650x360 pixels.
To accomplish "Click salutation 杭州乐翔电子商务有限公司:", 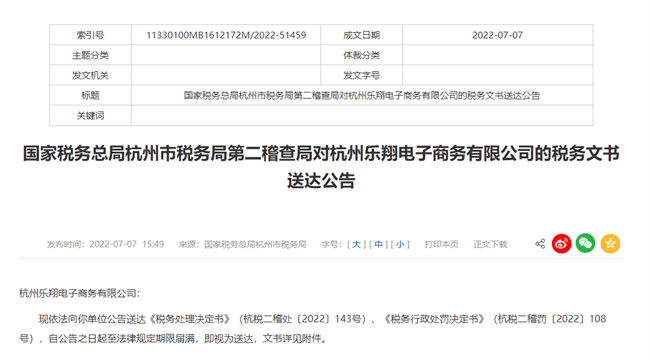I will tap(80, 294).
